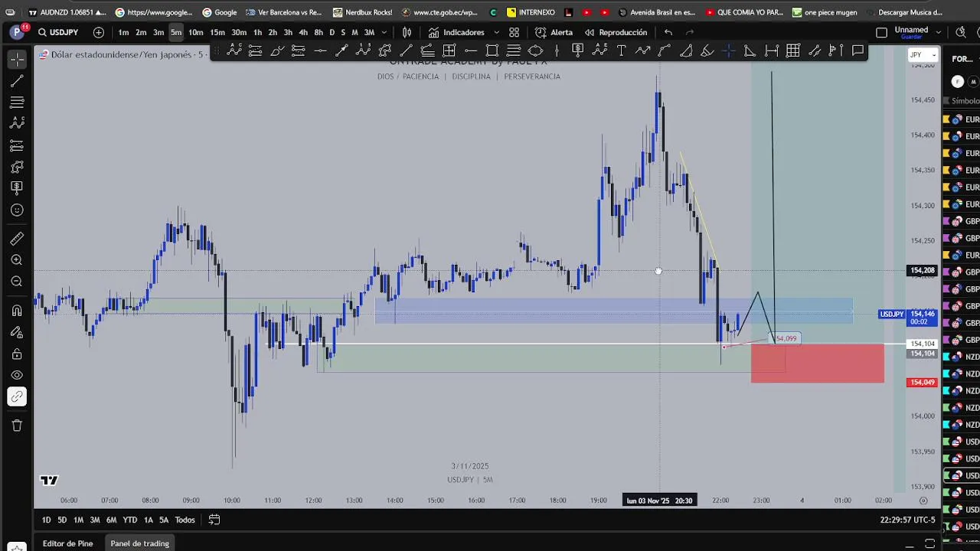Open the Unnamed layout dropdown arrow
The width and height of the screenshot is (980, 551).
(938, 32)
